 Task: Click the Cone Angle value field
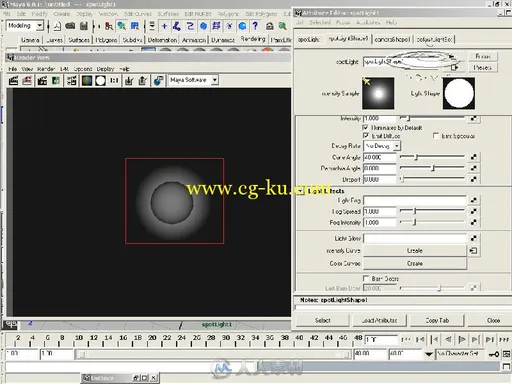(x=380, y=157)
